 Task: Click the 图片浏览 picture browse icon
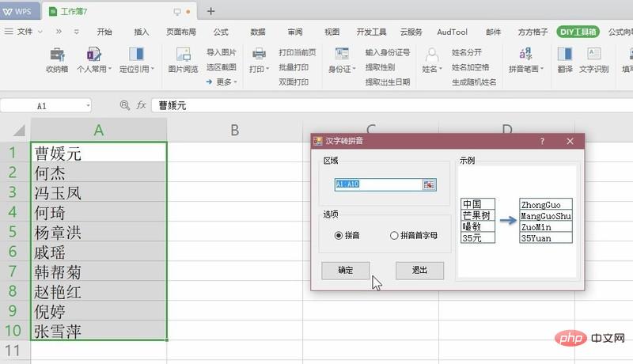pyautogui.click(x=183, y=55)
